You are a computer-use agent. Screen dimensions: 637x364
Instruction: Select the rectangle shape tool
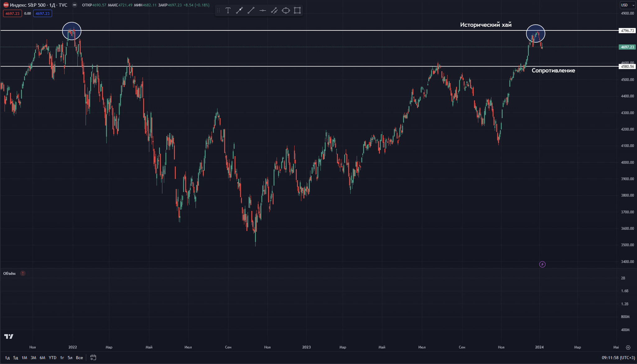(x=297, y=11)
